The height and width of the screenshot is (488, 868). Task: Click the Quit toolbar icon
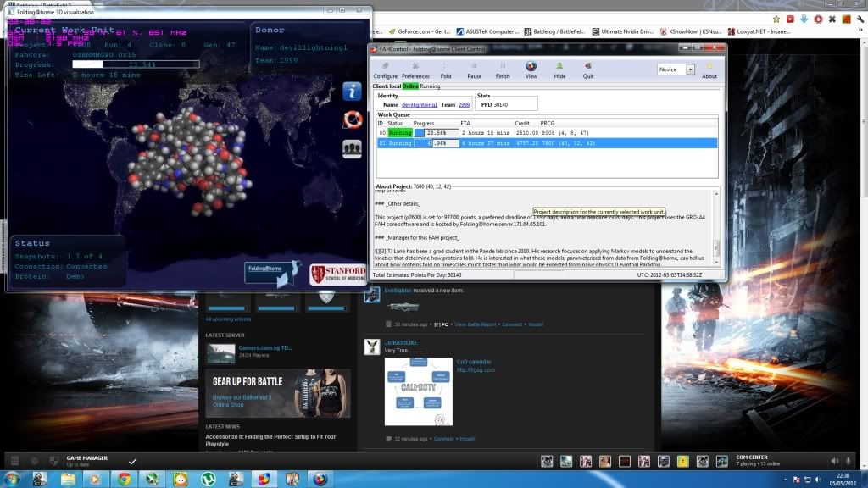pyautogui.click(x=587, y=69)
